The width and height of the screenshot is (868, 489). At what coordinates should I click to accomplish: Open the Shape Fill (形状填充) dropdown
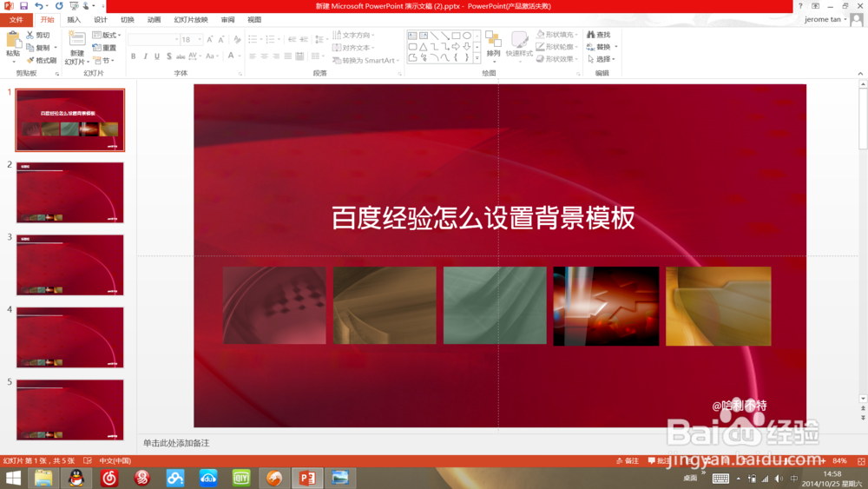point(557,35)
